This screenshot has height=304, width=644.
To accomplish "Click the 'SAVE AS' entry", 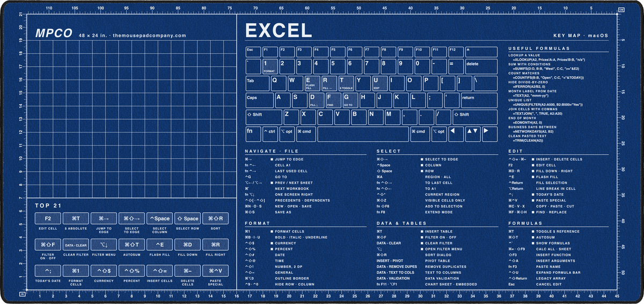I will [x=284, y=212].
